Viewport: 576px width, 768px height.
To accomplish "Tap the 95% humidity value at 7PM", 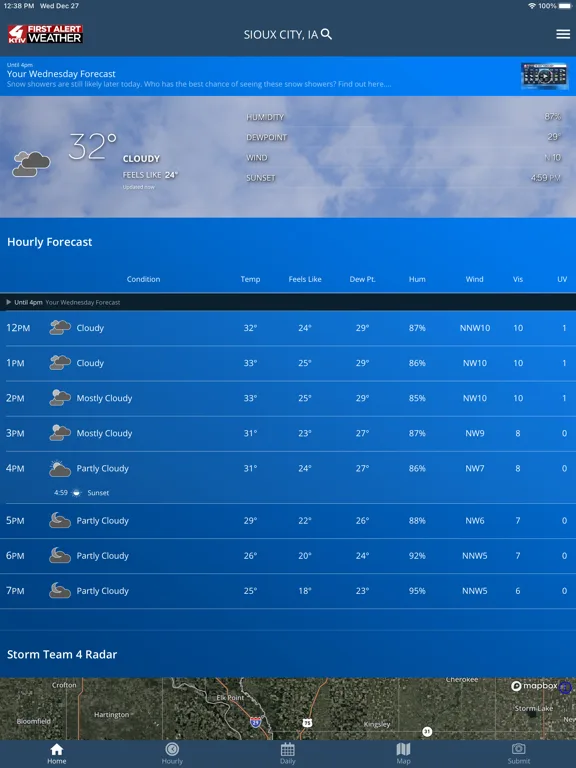I will pyautogui.click(x=417, y=591).
